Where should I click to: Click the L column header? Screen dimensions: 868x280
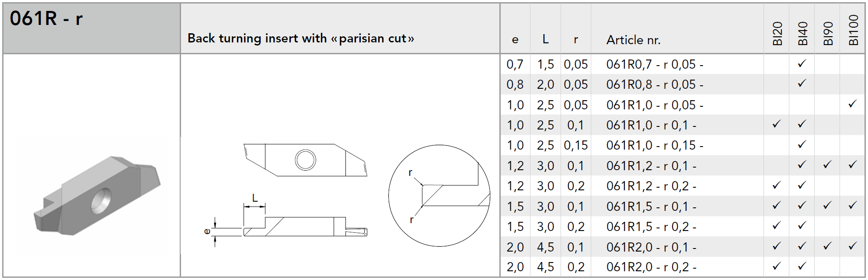(545, 39)
